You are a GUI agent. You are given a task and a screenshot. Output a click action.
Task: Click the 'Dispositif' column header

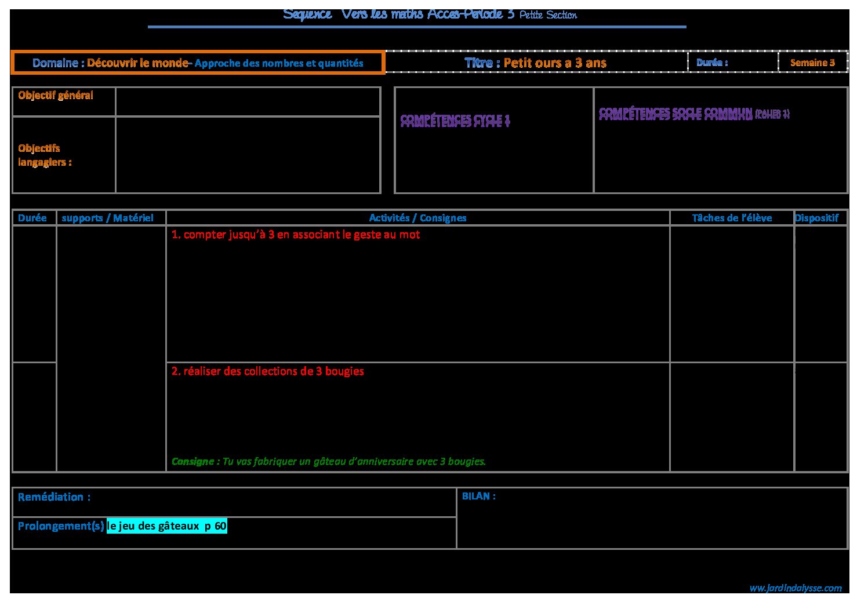pyautogui.click(x=816, y=218)
